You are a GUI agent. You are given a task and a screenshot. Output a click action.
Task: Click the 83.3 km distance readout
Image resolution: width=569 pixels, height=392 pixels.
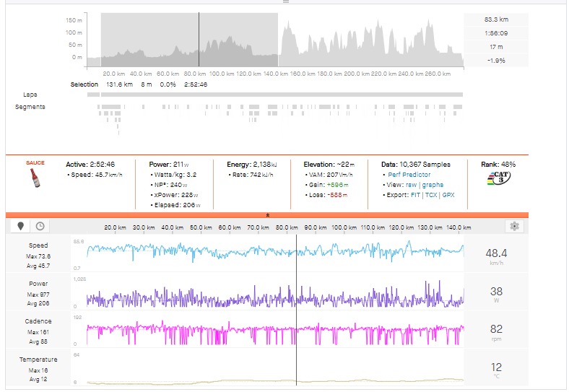[496, 19]
